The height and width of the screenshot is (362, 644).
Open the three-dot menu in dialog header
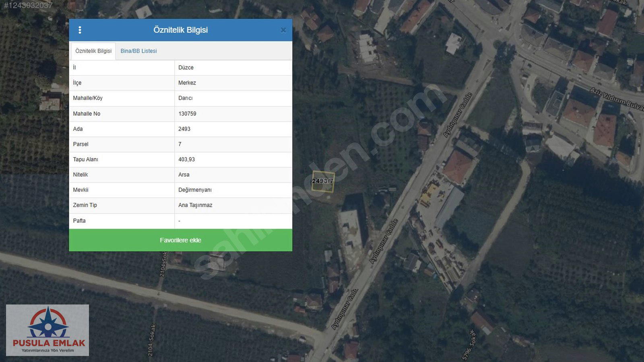pos(80,30)
